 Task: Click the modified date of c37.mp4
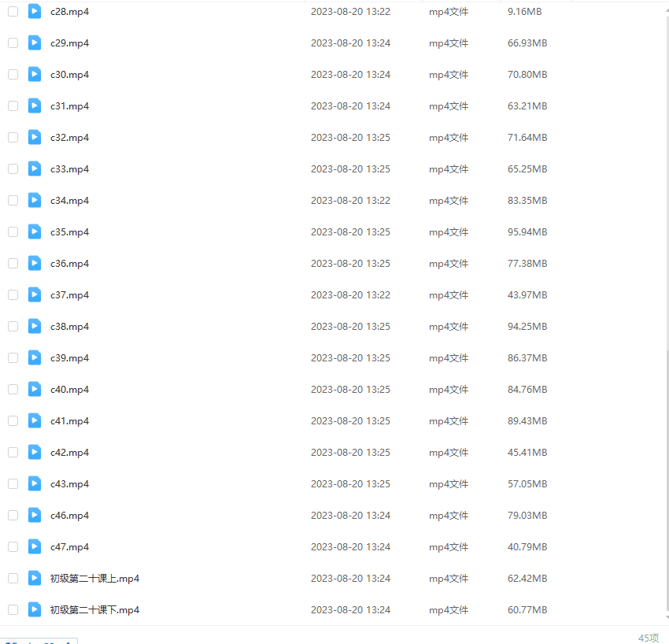click(x=350, y=295)
